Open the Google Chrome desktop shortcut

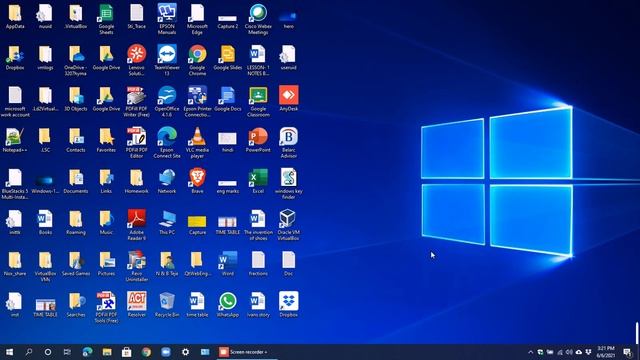(197, 60)
